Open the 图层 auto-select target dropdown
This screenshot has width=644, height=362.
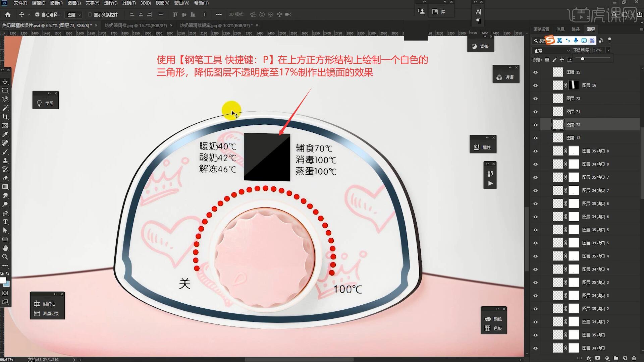[x=74, y=15]
